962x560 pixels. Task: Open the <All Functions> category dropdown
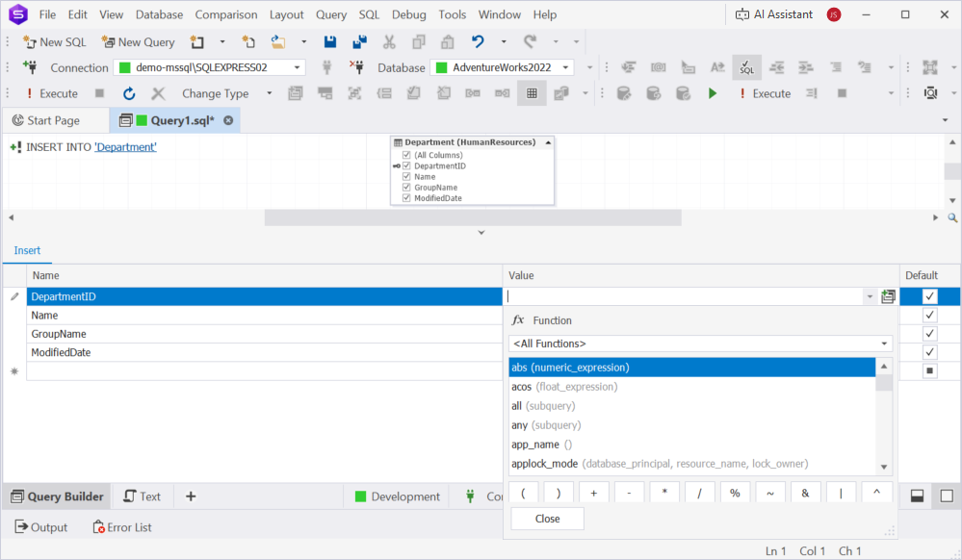tap(700, 344)
